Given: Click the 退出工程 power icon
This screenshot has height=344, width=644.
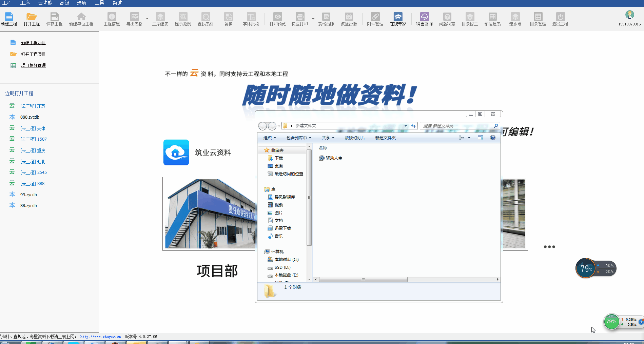Looking at the screenshot, I should (x=560, y=19).
